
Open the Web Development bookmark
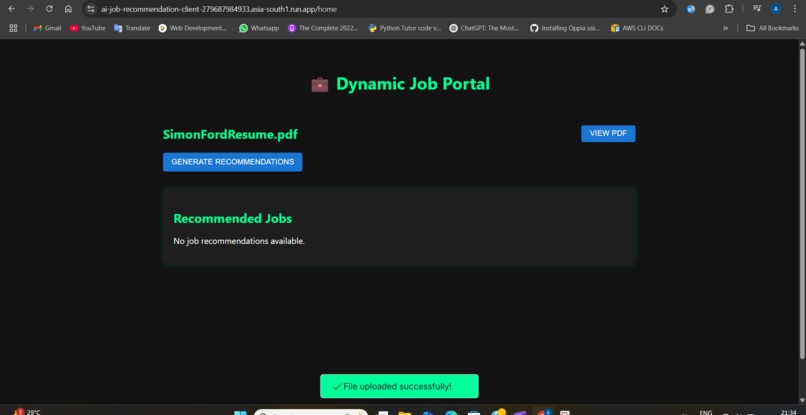pyautogui.click(x=193, y=28)
